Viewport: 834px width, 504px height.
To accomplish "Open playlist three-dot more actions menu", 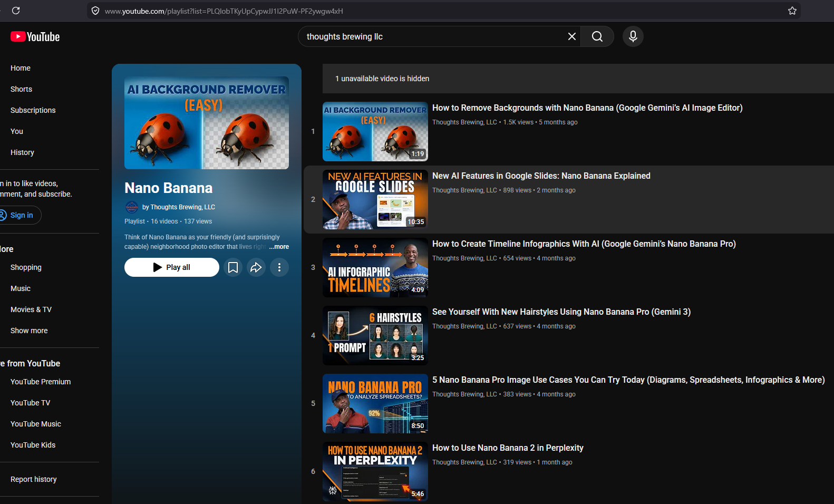I will 279,267.
